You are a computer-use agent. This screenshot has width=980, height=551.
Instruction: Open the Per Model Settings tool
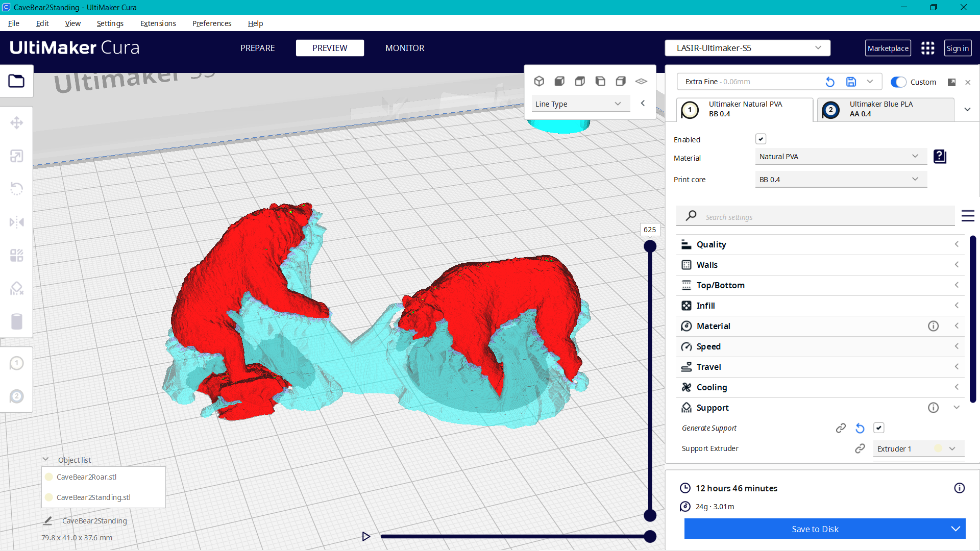tap(17, 256)
